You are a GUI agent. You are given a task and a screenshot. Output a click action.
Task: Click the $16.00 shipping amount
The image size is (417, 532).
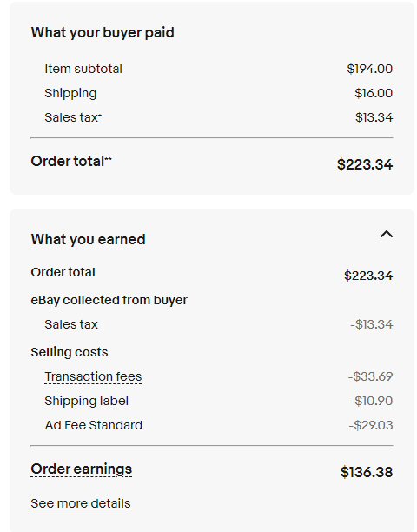pyautogui.click(x=374, y=93)
